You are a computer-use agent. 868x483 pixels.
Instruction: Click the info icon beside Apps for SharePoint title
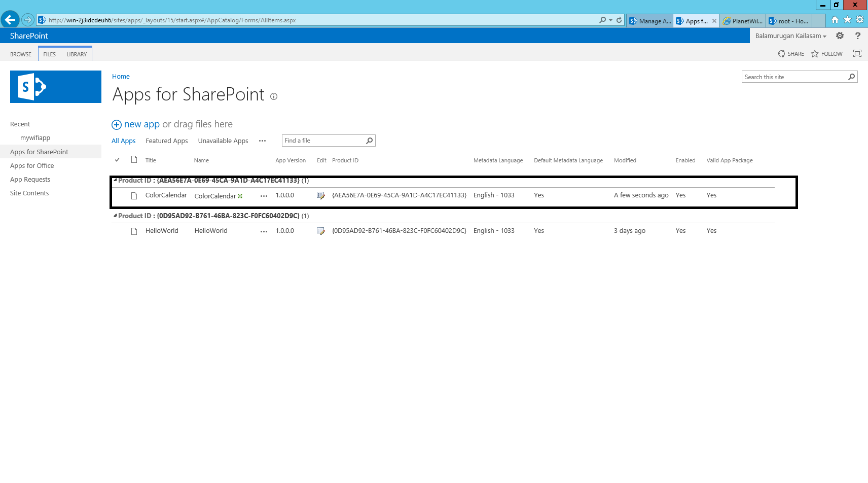[x=274, y=96]
